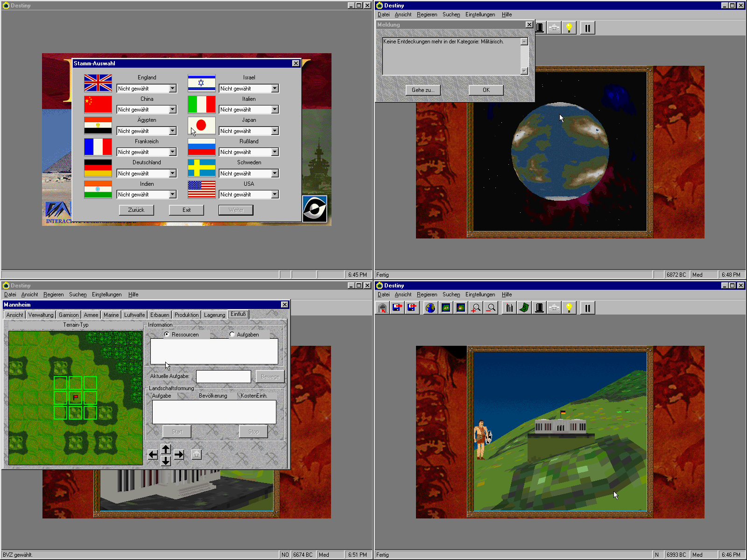Open the Frankreich tribe dropdown
This screenshot has width=747, height=560.
click(x=173, y=152)
